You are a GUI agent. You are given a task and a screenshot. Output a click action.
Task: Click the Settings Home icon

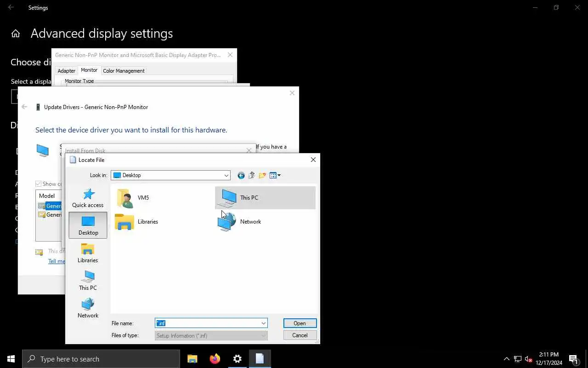(16, 34)
